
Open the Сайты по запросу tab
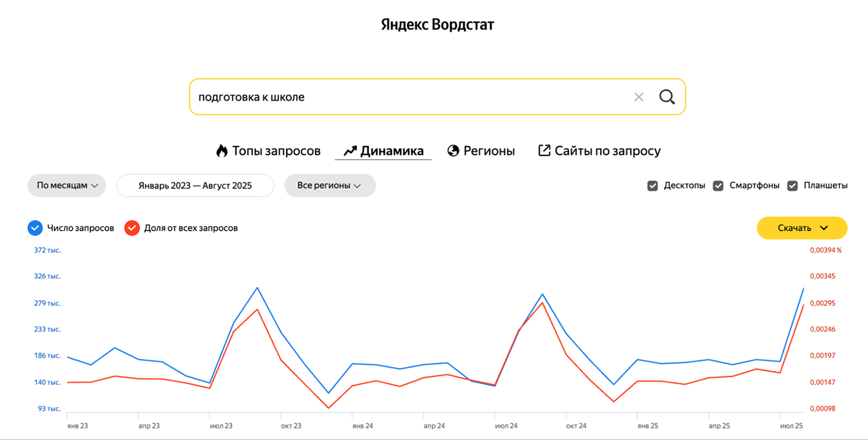(599, 151)
